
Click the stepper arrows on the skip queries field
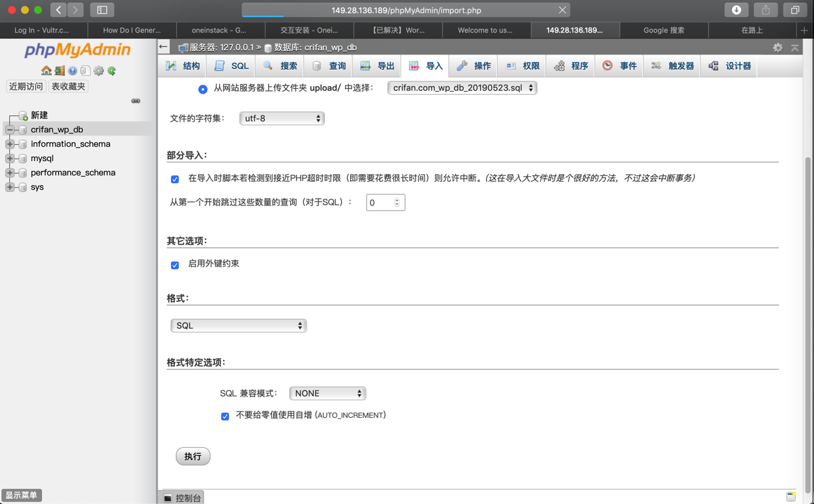[x=397, y=203]
